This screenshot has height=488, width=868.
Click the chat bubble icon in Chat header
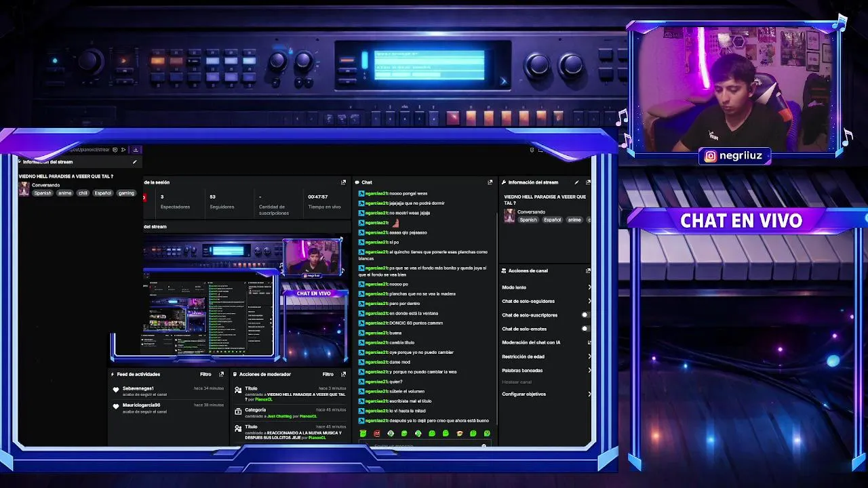click(357, 182)
